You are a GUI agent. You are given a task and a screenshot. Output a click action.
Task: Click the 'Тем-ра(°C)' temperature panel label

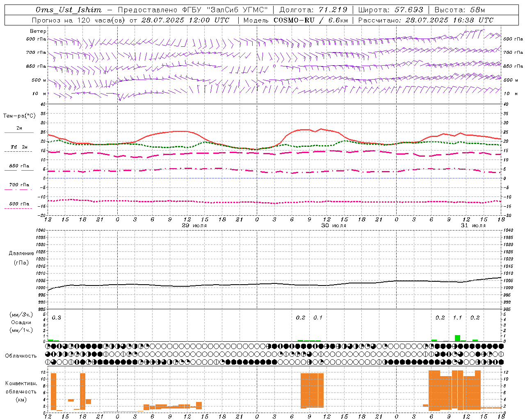[x=19, y=116]
